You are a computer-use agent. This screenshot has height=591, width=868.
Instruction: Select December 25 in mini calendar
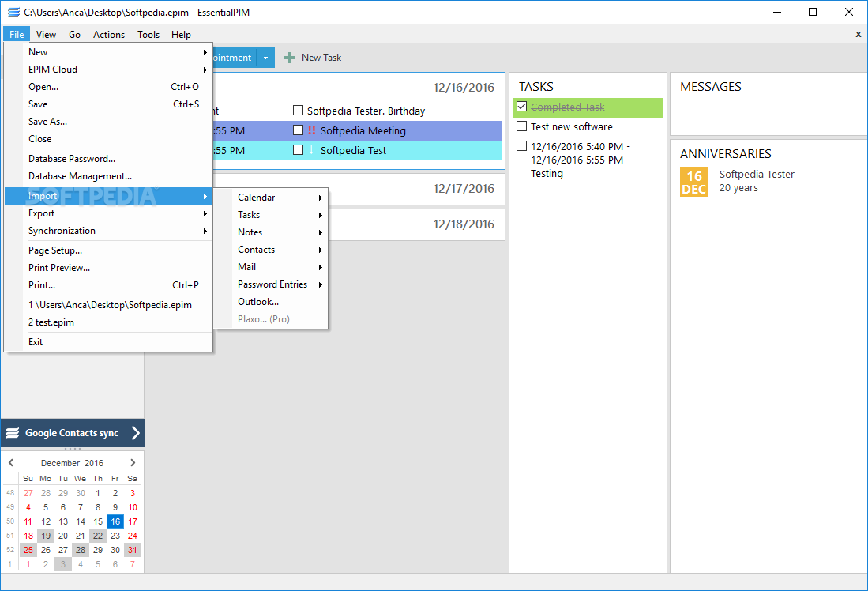28,550
